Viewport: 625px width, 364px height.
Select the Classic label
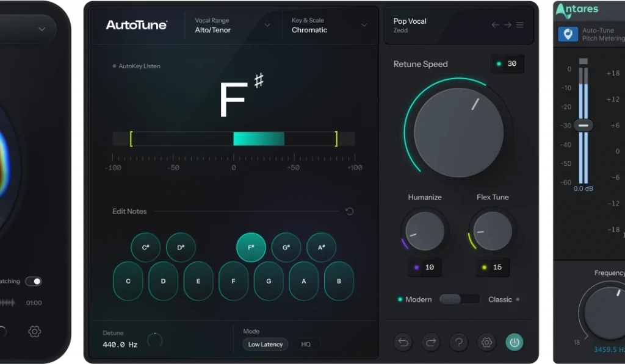pyautogui.click(x=500, y=299)
